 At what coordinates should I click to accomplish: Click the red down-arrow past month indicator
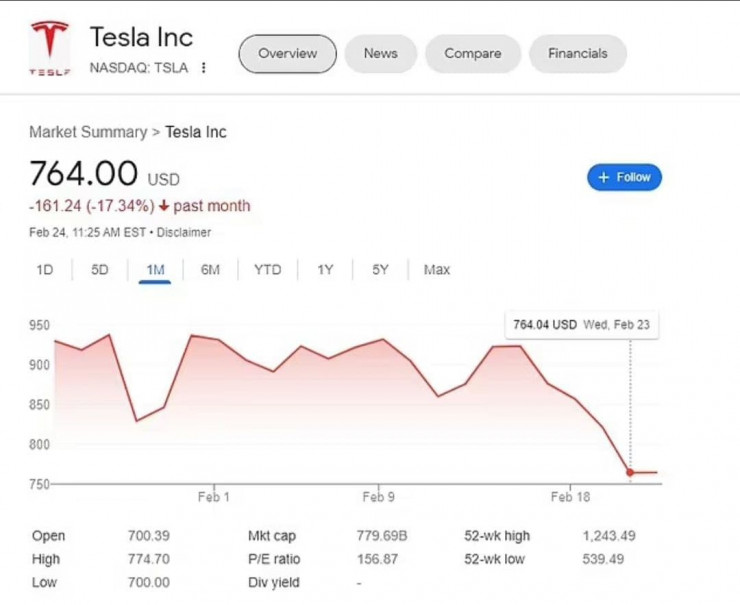[x=165, y=206]
